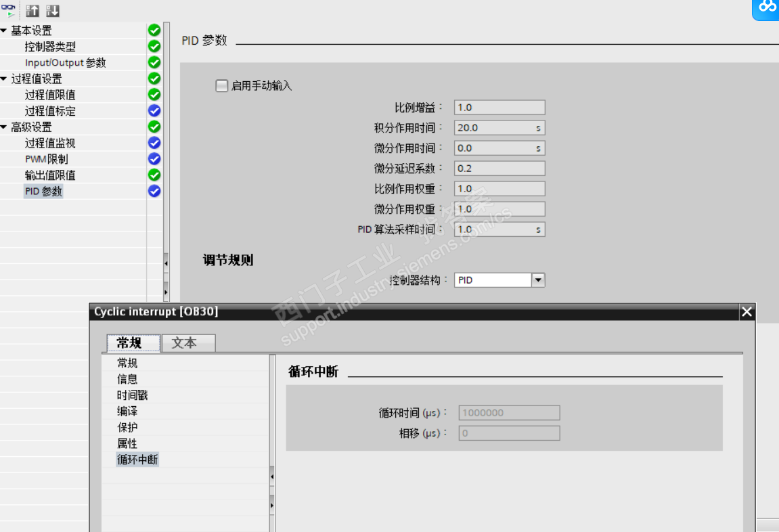The height and width of the screenshot is (532, 779).
Task: Collapse the 基本设置 tree node
Action: (x=4, y=30)
